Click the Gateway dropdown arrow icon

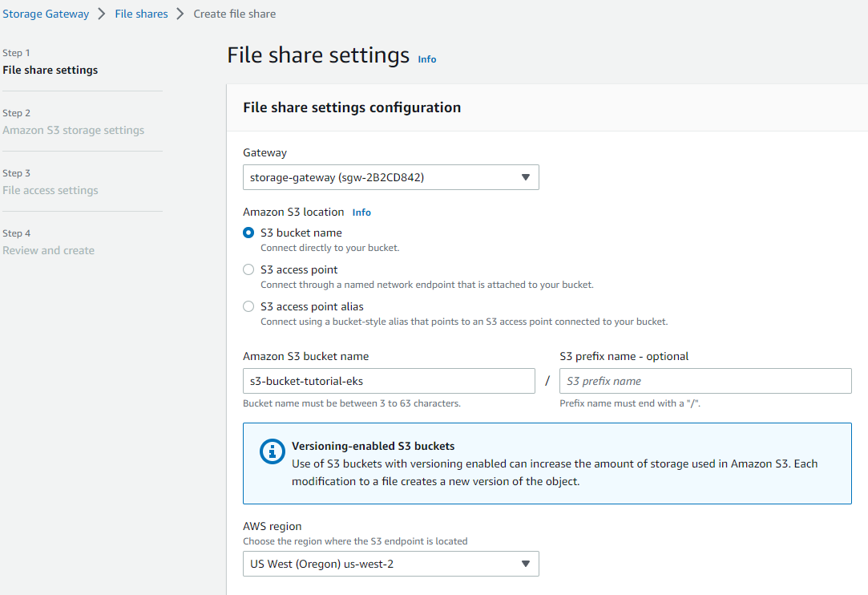click(526, 177)
